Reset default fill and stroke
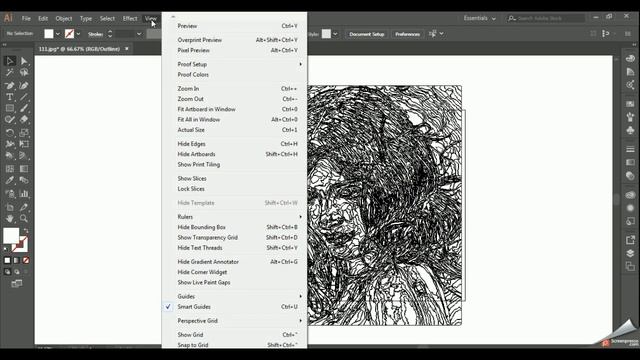Viewport: 640px width, 360px height. click(x=6, y=248)
